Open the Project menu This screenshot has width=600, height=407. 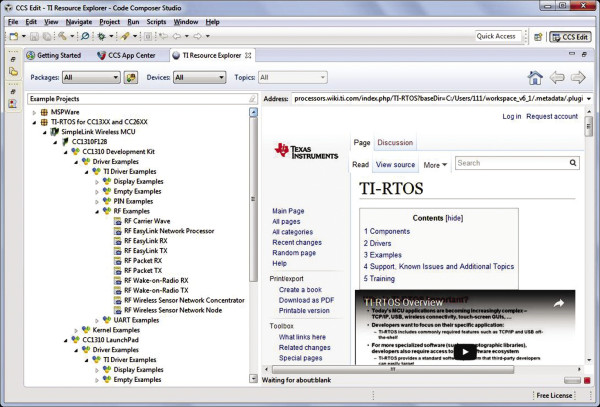click(x=109, y=22)
